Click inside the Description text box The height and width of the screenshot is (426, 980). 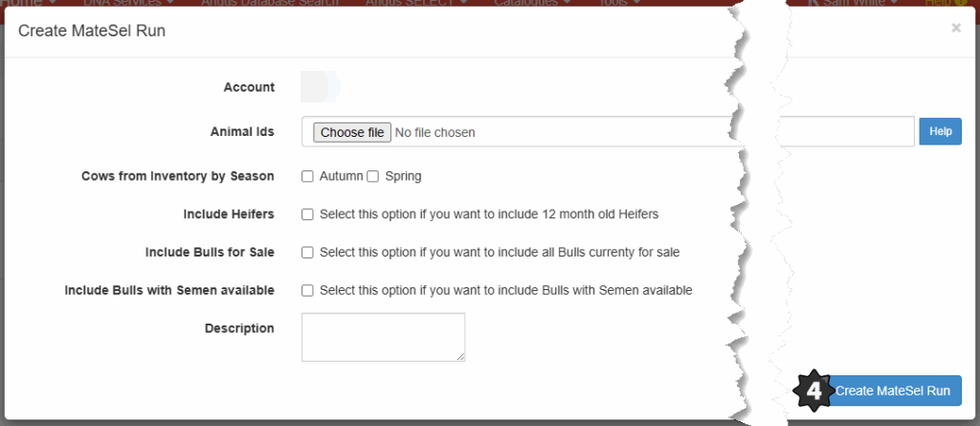click(x=383, y=337)
